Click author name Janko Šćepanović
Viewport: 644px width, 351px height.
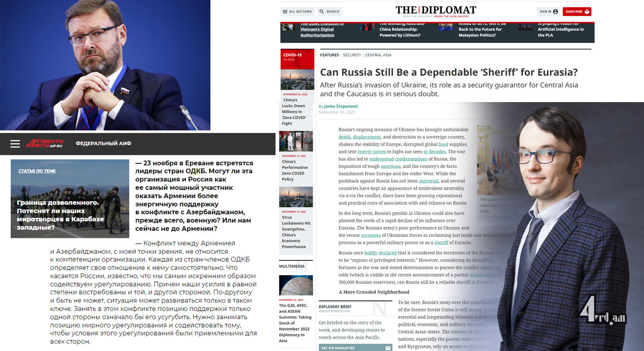click(341, 106)
